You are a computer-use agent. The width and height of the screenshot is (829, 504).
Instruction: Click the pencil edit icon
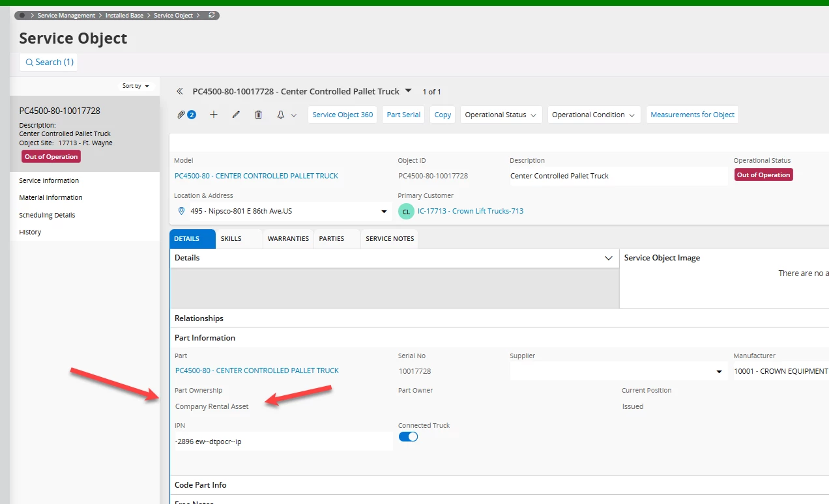pos(236,115)
